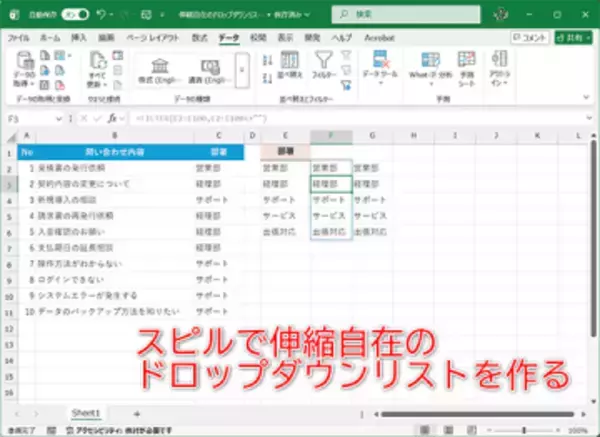Select header cell E1 '部署'

(285, 152)
